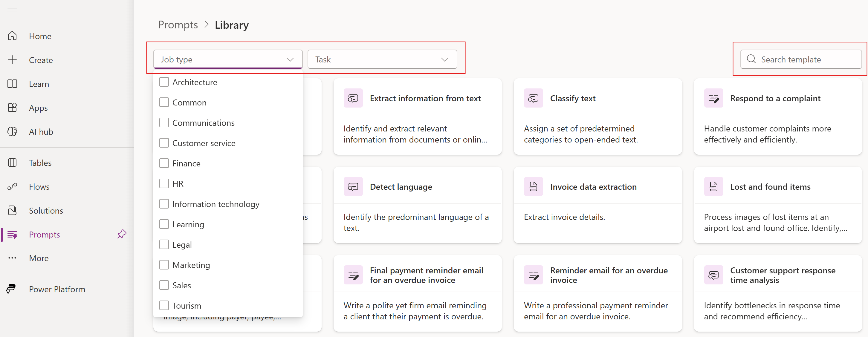Select the Create plus icon
Image resolution: width=868 pixels, height=337 pixels.
coord(12,60)
